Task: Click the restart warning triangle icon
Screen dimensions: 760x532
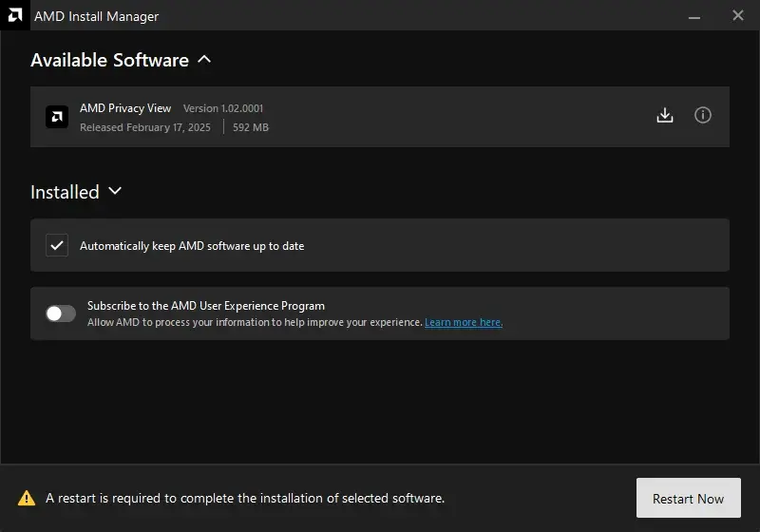Action: click(x=27, y=498)
